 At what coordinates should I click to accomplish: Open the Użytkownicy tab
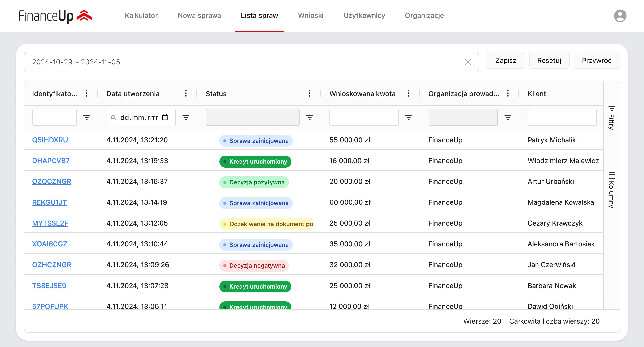pos(364,16)
